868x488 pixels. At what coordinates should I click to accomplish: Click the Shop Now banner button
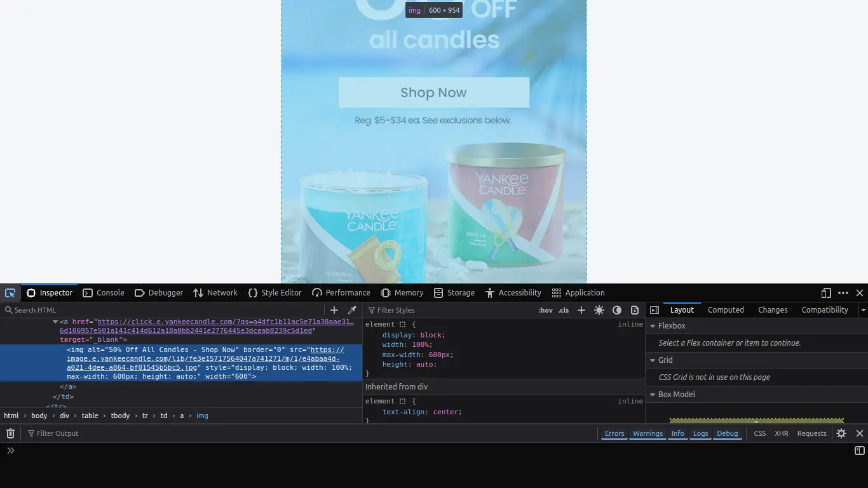point(434,92)
